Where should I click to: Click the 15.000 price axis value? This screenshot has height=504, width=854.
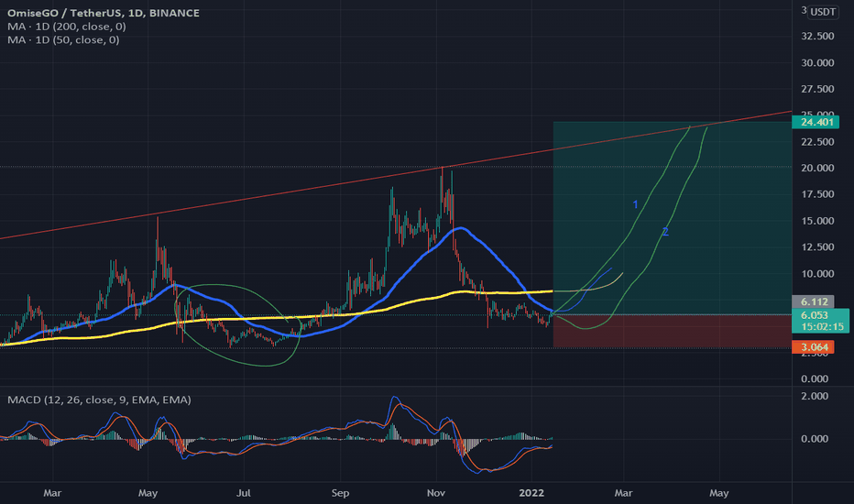(x=817, y=221)
